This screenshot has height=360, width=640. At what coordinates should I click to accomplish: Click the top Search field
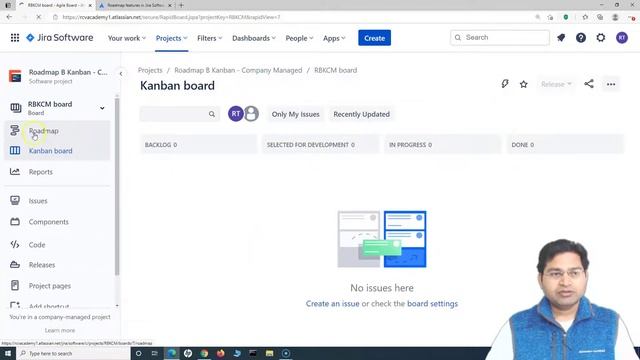(x=500, y=38)
